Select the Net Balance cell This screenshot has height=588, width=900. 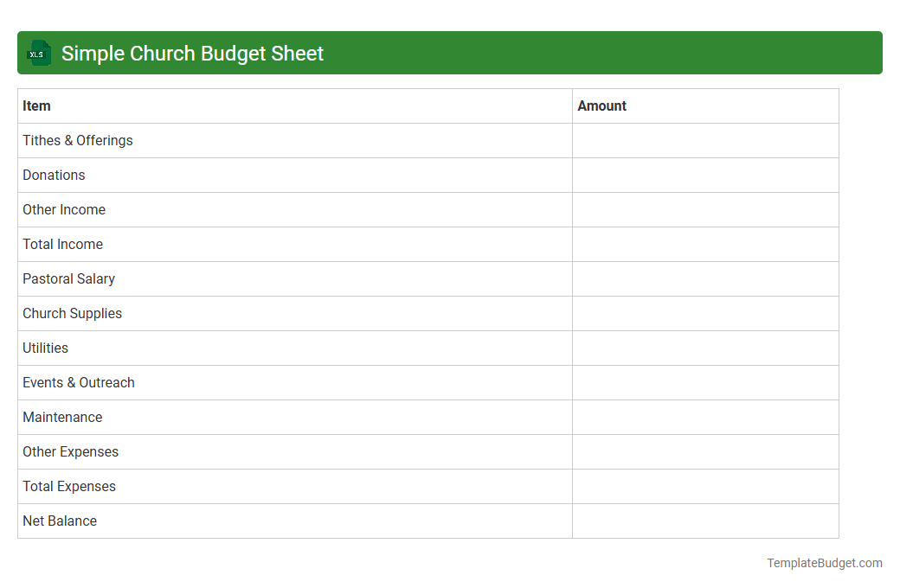pos(60,521)
